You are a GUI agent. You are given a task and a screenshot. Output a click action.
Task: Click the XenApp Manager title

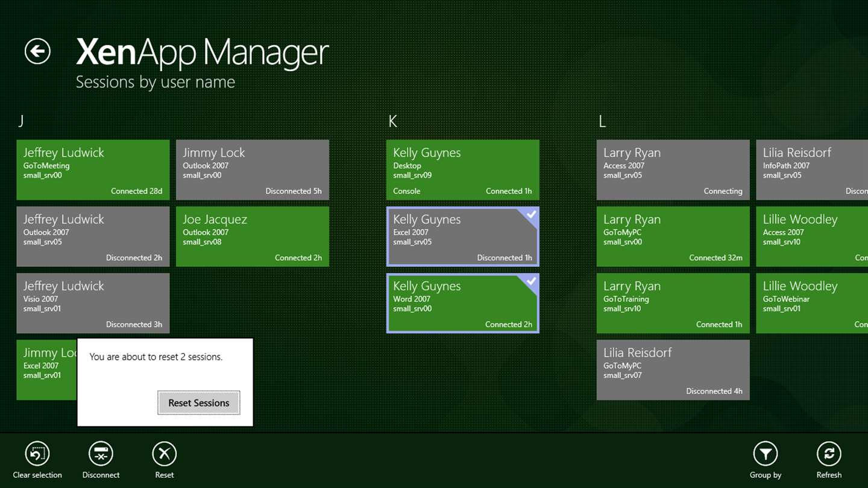point(203,52)
